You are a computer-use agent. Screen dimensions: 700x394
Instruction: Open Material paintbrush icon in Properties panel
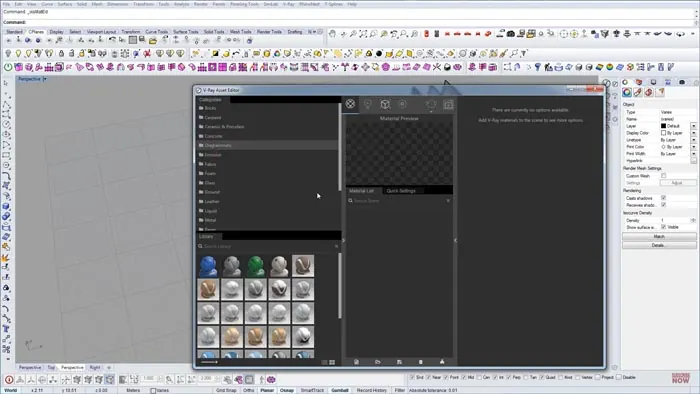638,92
